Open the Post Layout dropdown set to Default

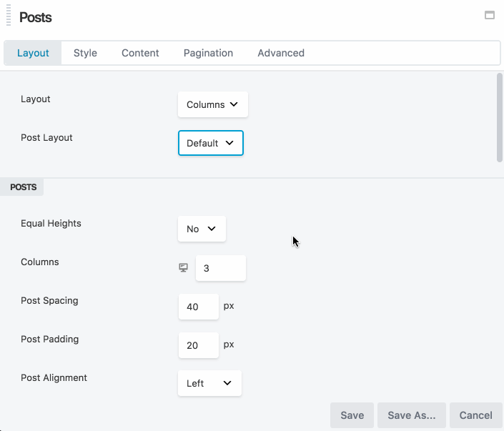pos(210,143)
